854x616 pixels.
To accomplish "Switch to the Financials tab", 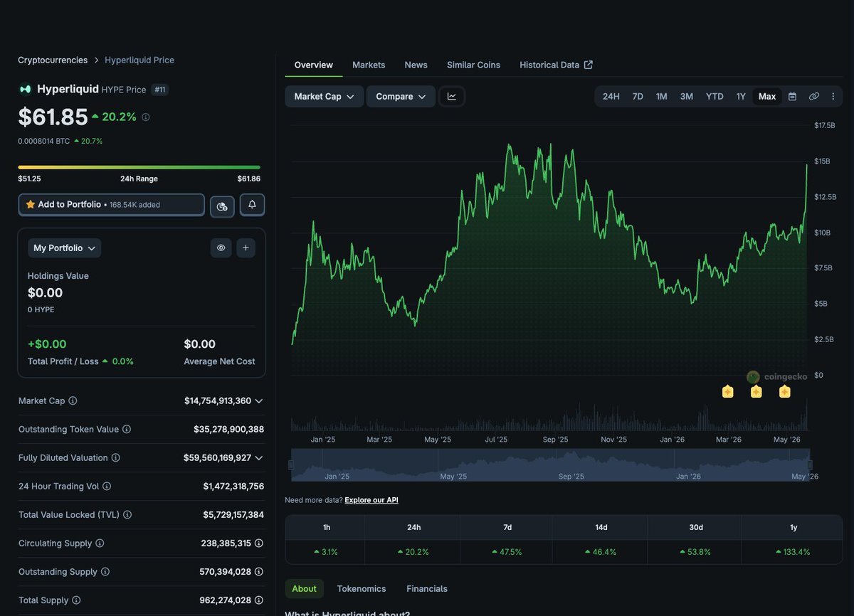I will coord(427,589).
